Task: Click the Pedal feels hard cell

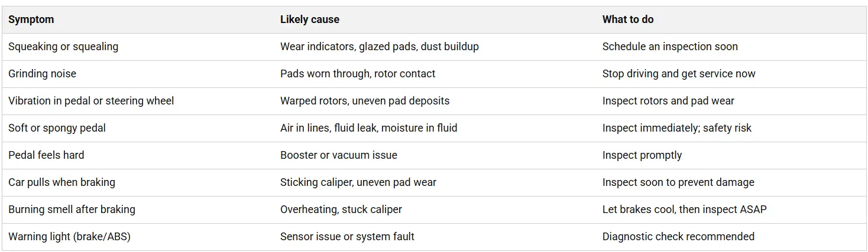Action: pos(46,155)
